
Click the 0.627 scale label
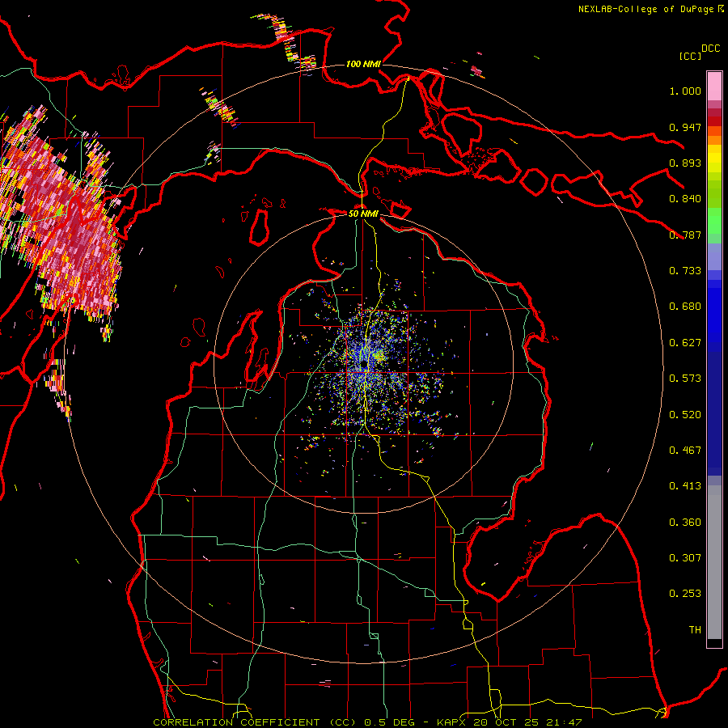tap(685, 343)
